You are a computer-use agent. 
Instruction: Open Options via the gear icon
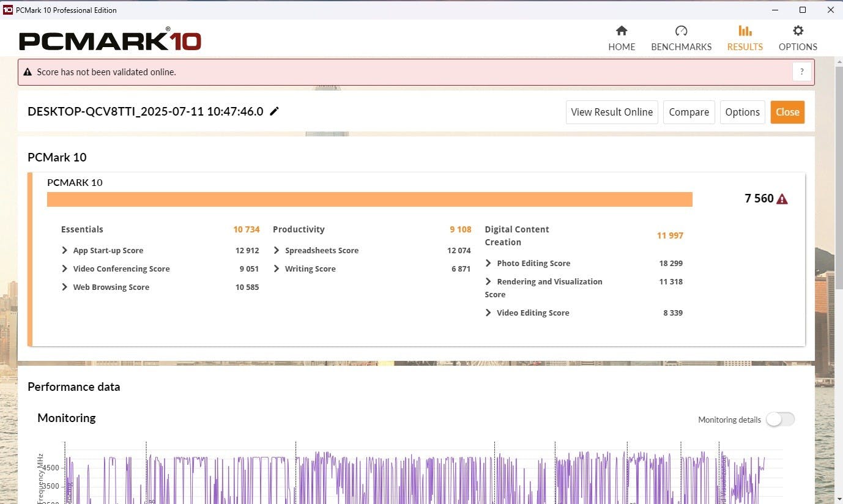(798, 31)
